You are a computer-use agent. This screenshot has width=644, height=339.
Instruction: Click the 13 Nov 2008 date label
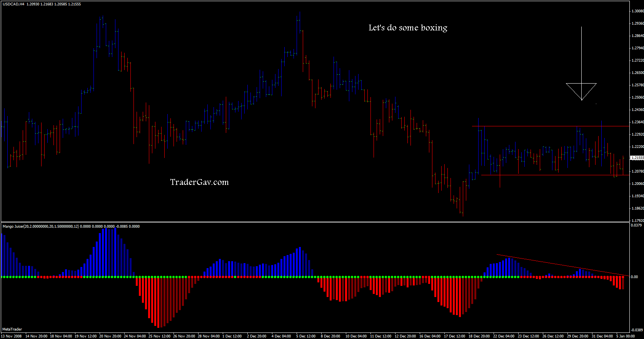pos(12,336)
